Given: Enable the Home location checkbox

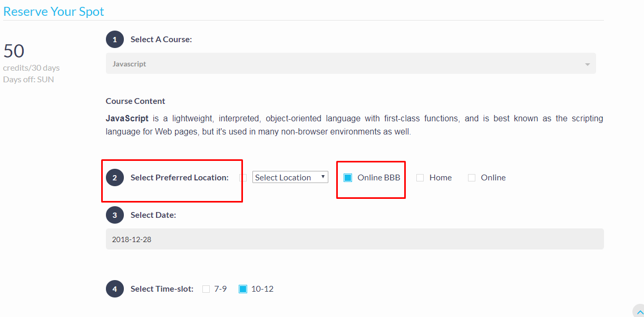Looking at the screenshot, I should pos(420,178).
